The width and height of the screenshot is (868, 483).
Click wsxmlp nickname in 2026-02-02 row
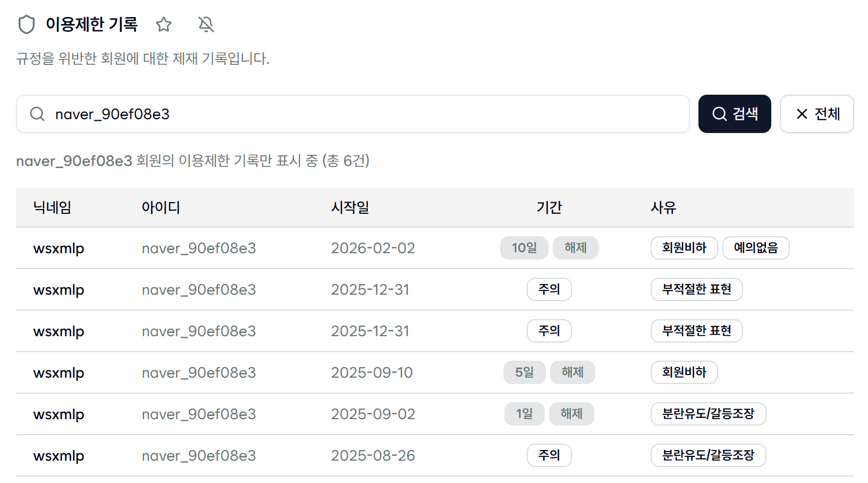pyautogui.click(x=58, y=248)
